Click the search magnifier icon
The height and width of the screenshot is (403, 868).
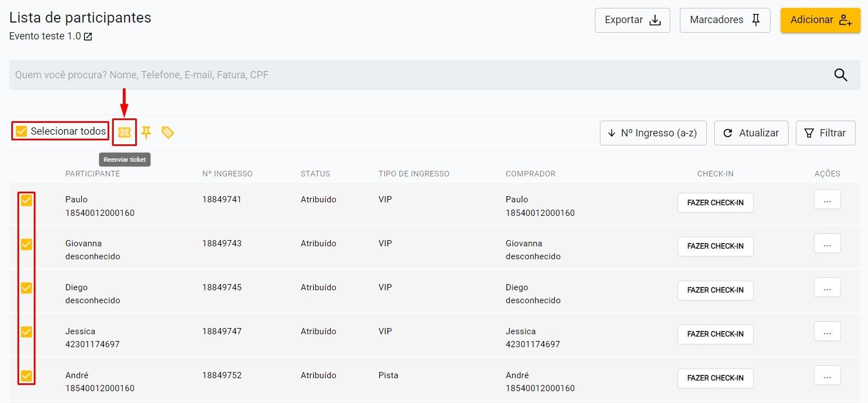pos(840,75)
